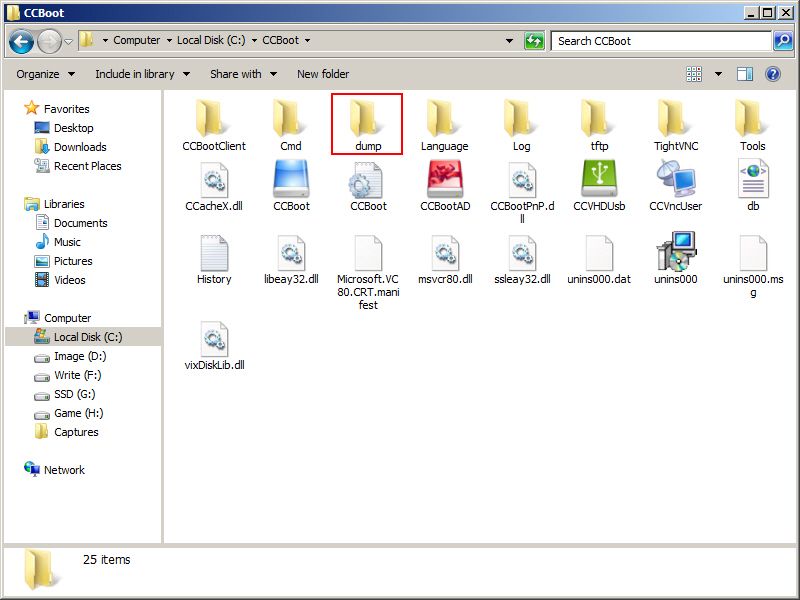Select the tftp folder
This screenshot has width=800, height=600.
(x=599, y=125)
